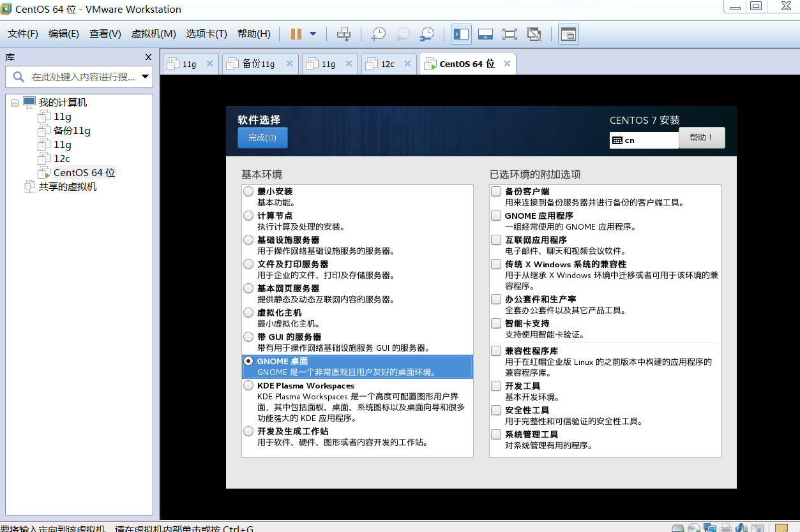Select 共享的虚拟机 in the library tree
This screenshot has width=800, height=532.
[67, 187]
